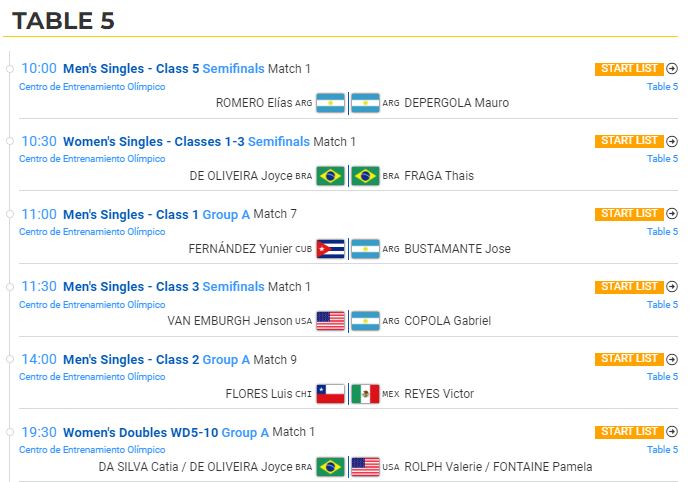
Task: Open Women's Singles - Classes 1-3 Semifinals link
Action: click(x=186, y=142)
